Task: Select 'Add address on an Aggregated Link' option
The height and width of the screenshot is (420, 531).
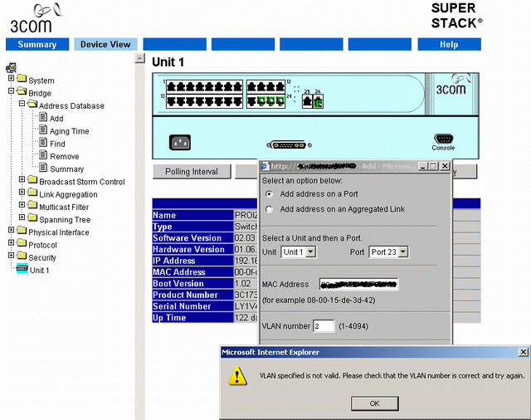Action: pos(269,209)
